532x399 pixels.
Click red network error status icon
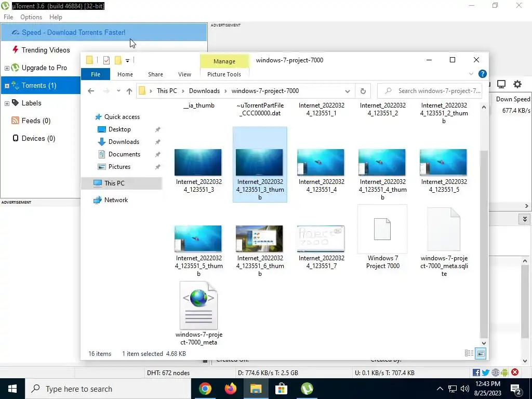515,372
